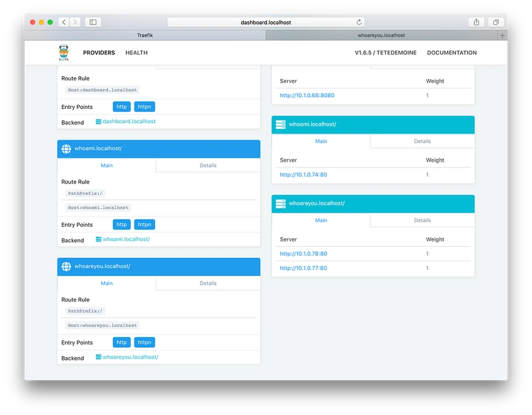Screen dimensions: 532x415
Task: Select Details tab of whoami.localhost/ frontend
Action: pyautogui.click(x=208, y=165)
